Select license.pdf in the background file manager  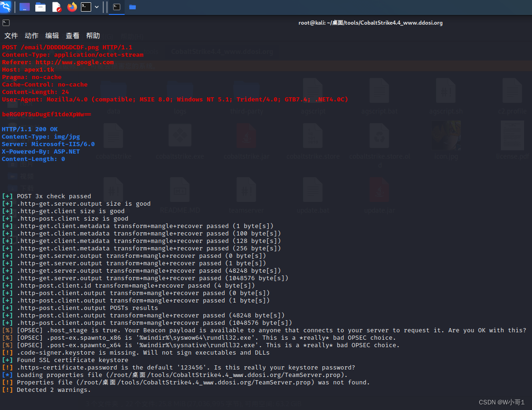coord(512,140)
